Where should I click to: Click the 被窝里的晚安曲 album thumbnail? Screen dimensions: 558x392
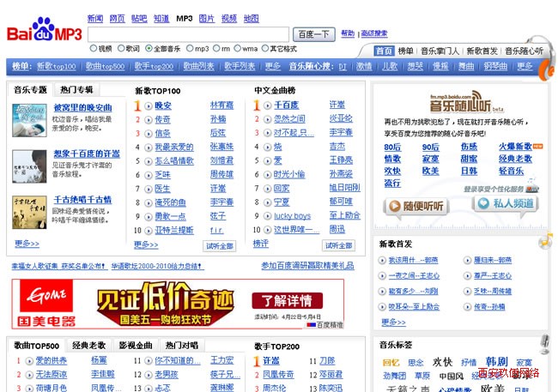coord(24,118)
